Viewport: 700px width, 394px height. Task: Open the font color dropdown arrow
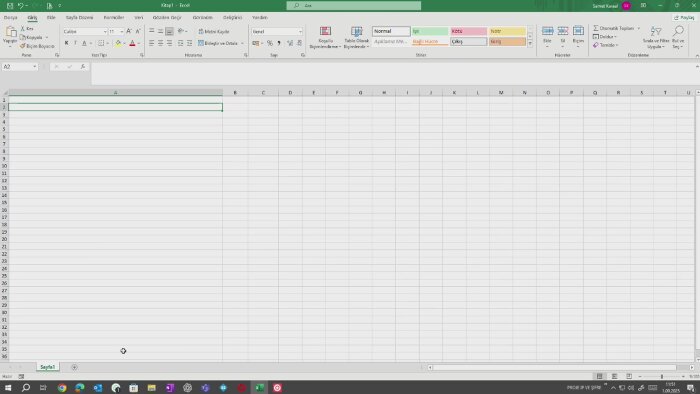point(138,44)
